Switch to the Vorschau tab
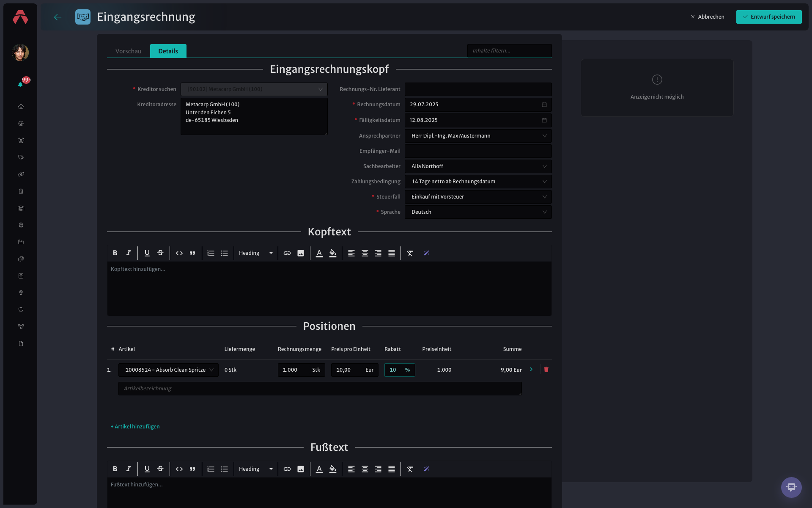 pos(129,51)
